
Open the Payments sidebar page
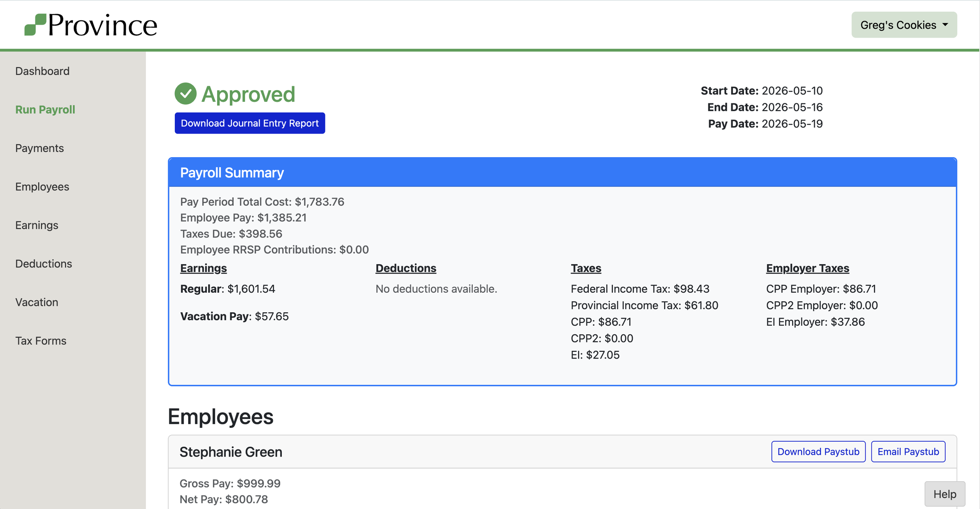[39, 148]
